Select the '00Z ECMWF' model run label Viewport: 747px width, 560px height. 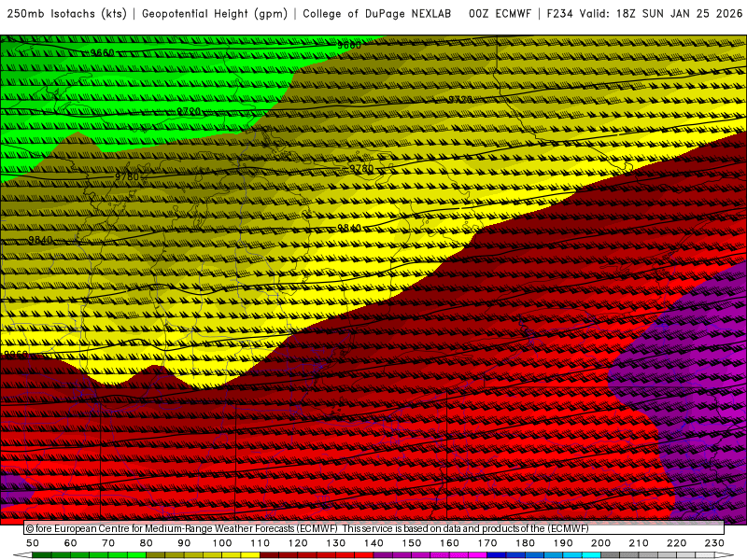click(x=500, y=14)
